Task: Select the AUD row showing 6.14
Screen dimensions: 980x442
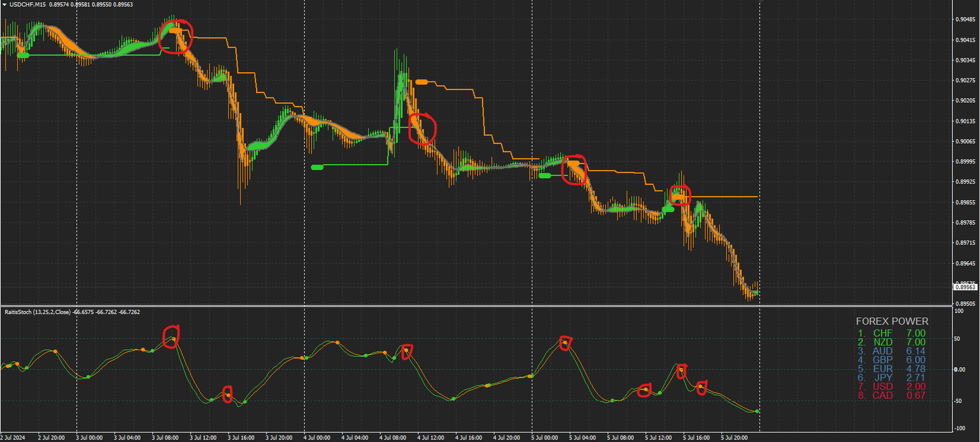Action: click(892, 351)
